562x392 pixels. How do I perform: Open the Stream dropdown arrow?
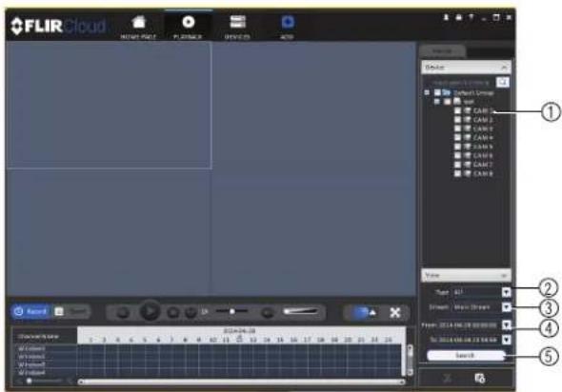tap(506, 307)
